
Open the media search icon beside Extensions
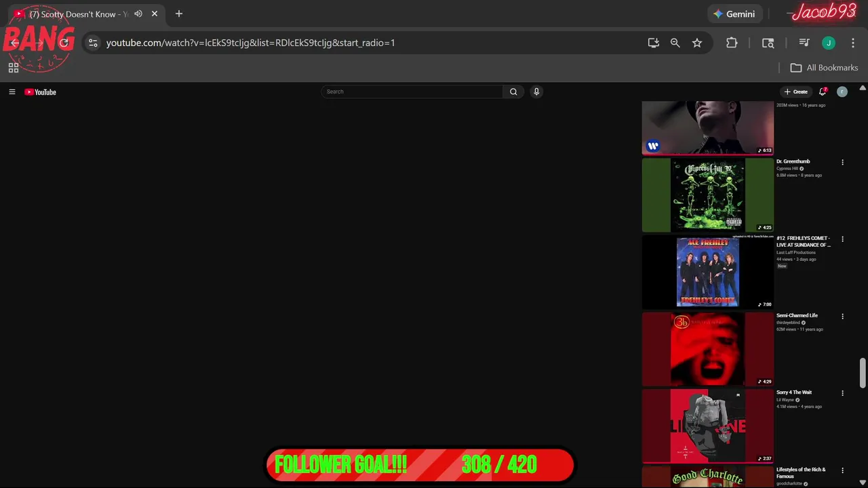point(768,43)
